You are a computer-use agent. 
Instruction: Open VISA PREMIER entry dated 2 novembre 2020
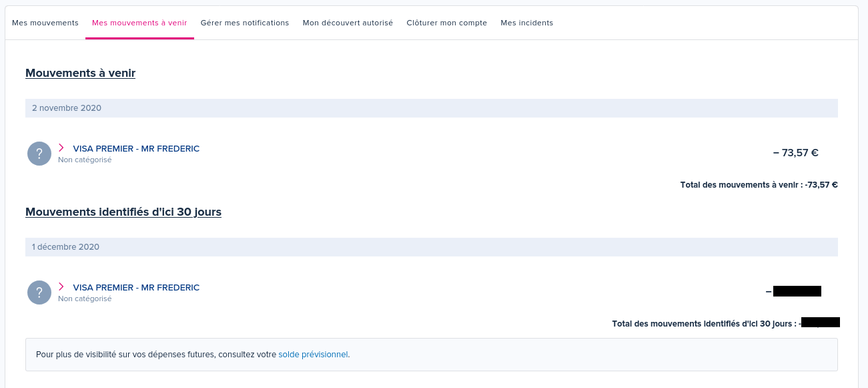[136, 149]
